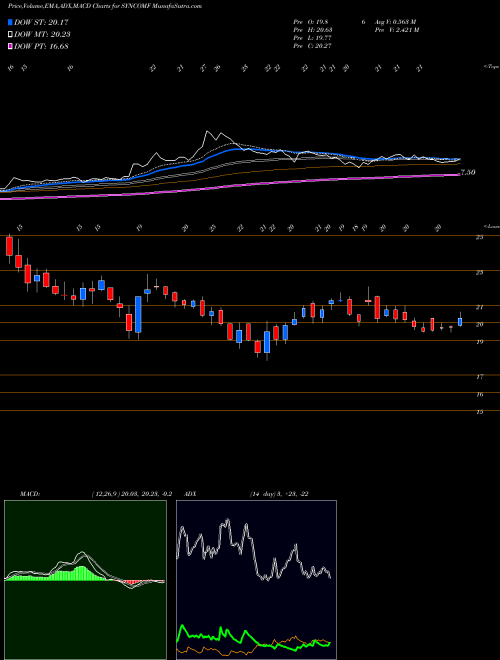This screenshot has width=500, height=660.
Task: Click the 21 price axis label
Action: coord(479,307)
